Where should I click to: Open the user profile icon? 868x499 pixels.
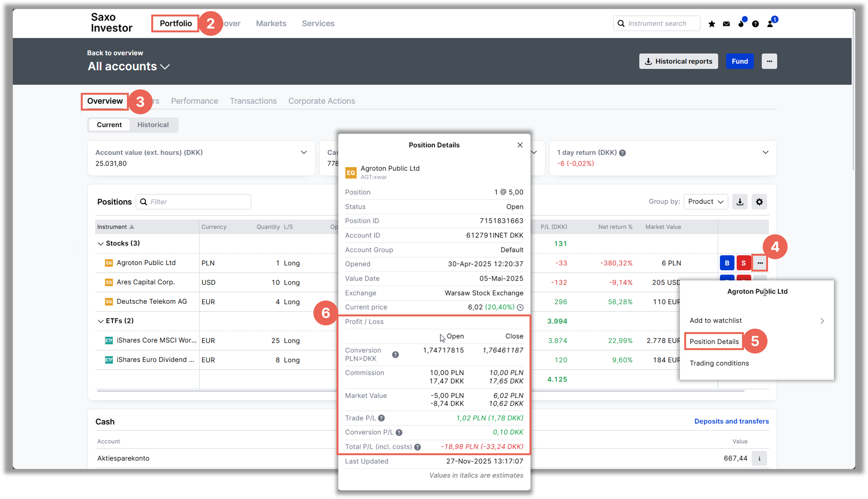pos(770,24)
